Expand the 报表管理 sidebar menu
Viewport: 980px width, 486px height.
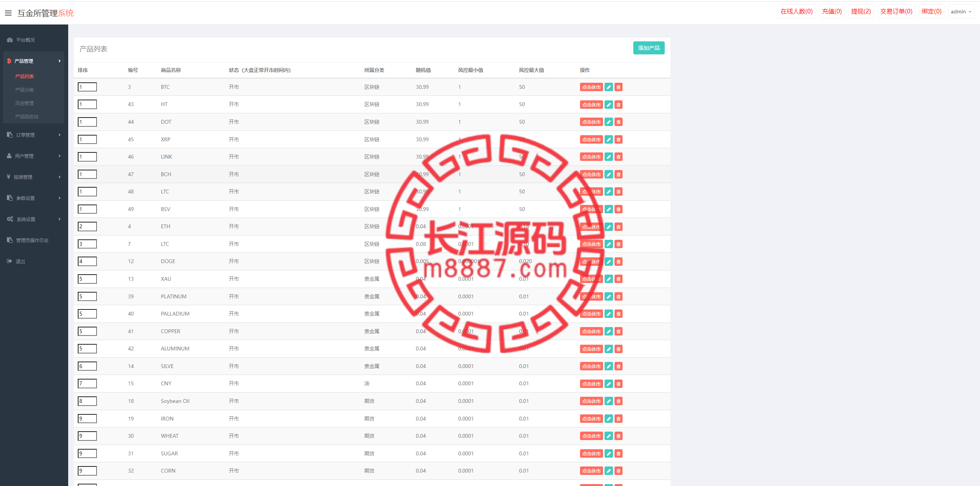pos(34,177)
